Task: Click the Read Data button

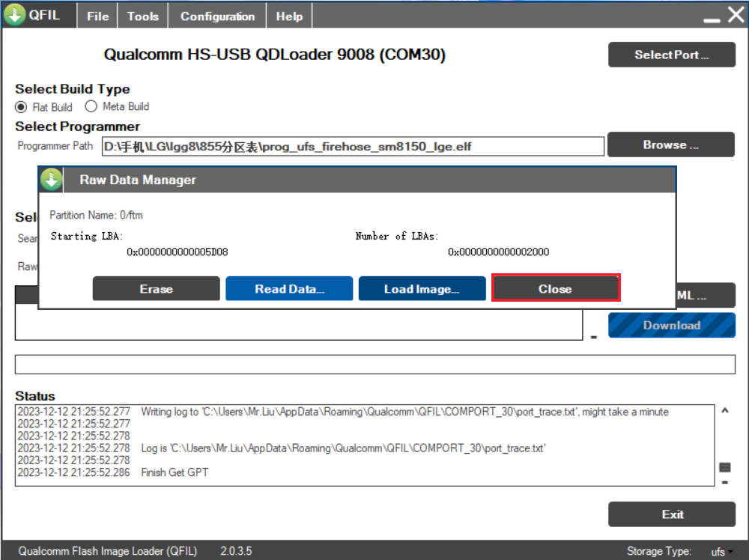Action: 289,289
